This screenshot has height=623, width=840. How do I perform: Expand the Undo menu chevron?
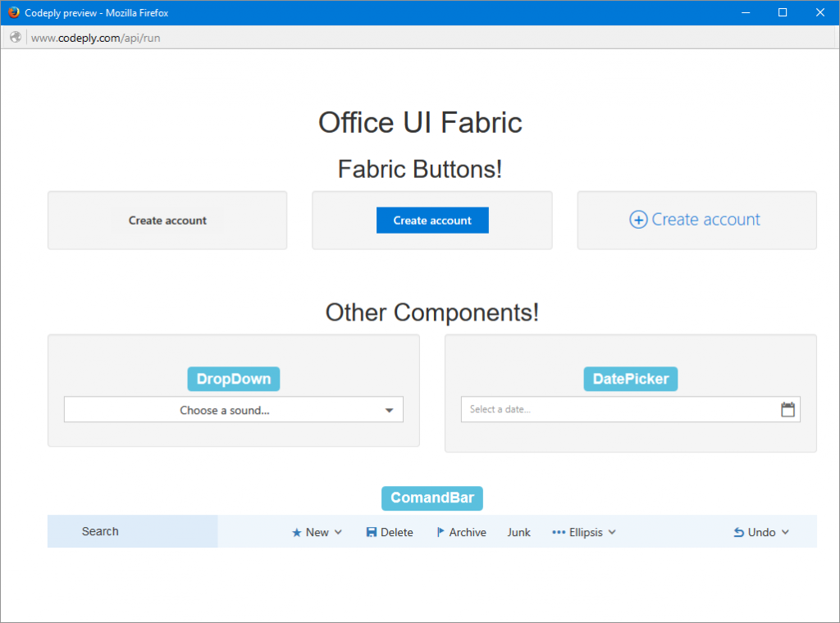785,532
